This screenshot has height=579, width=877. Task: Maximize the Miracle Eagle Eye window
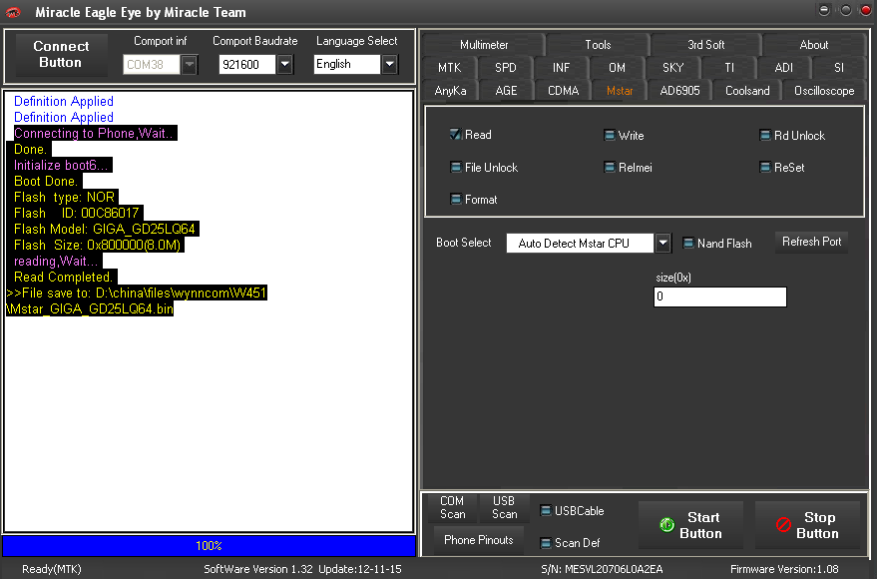pyautogui.click(x=845, y=10)
